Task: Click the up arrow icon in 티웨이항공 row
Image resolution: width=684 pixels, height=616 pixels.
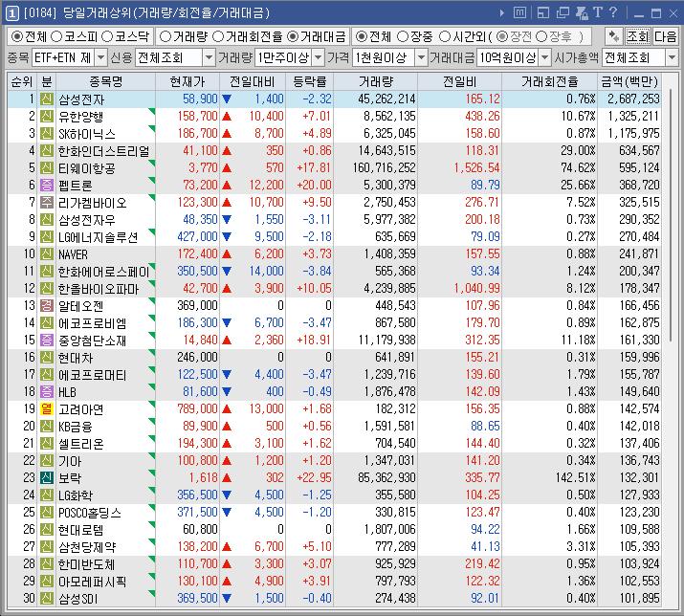Action: point(227,168)
